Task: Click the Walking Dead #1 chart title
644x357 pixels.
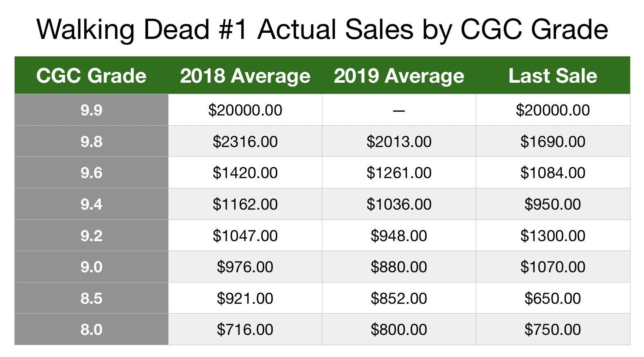Action: click(322, 29)
